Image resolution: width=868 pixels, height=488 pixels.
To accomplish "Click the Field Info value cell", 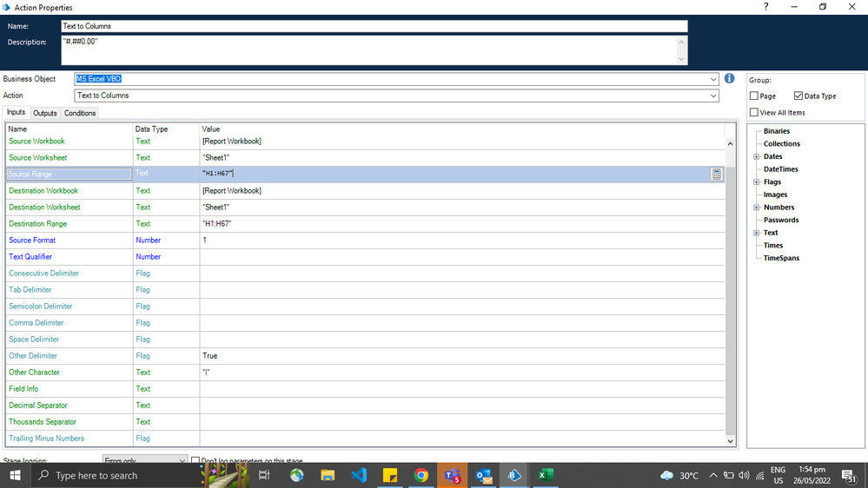I will pos(461,389).
